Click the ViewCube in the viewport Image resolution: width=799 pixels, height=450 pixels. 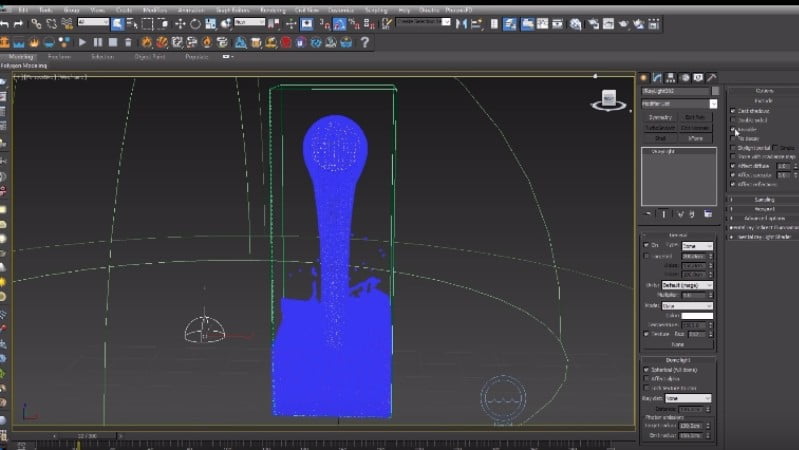[609, 99]
